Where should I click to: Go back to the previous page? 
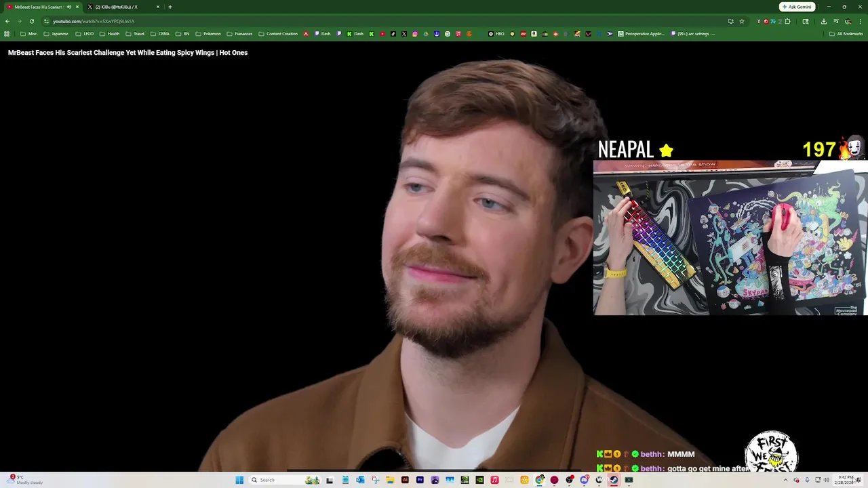coord(7,21)
